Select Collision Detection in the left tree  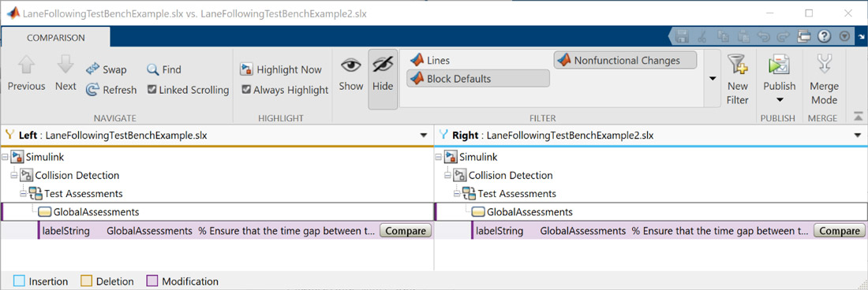(x=77, y=175)
